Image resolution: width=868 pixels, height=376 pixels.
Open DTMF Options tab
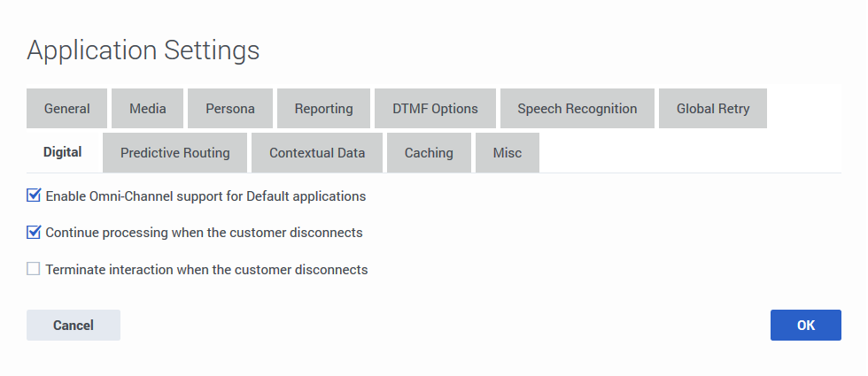[x=435, y=108]
